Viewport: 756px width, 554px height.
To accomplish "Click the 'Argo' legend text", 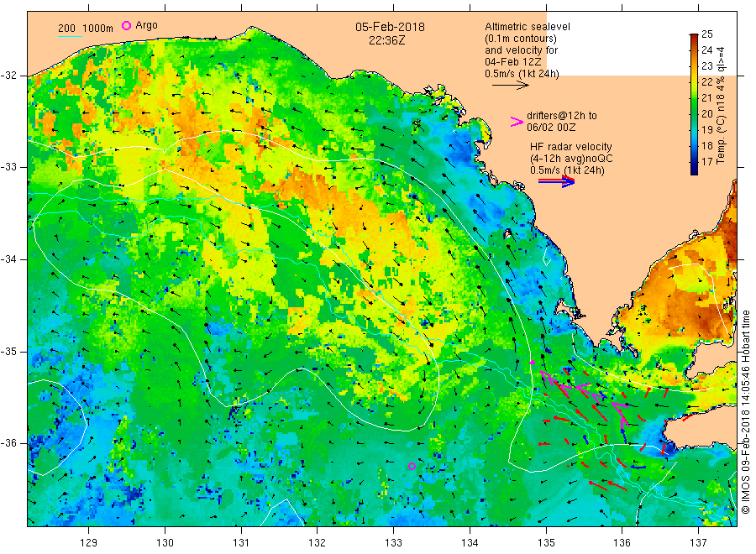I will [x=146, y=25].
